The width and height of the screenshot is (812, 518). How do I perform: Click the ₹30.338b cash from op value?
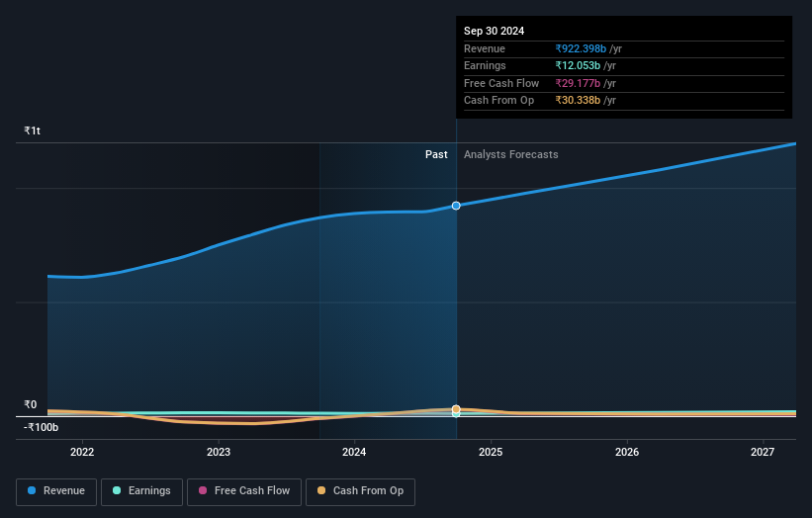tap(578, 101)
